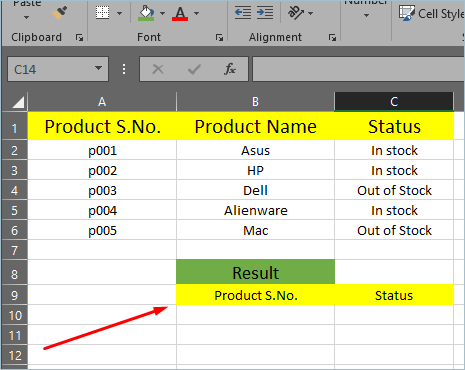The height and width of the screenshot is (370, 465).
Task: Open the Number group dropdown arrow
Action: (366, 15)
